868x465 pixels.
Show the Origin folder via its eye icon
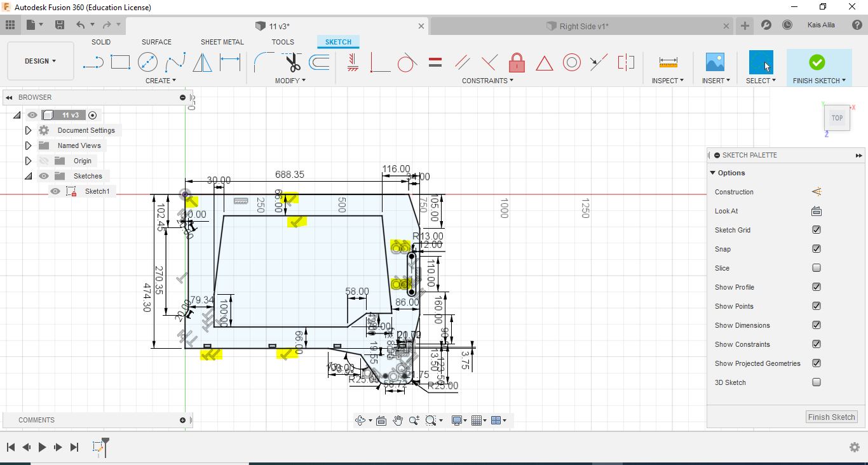(44, 161)
